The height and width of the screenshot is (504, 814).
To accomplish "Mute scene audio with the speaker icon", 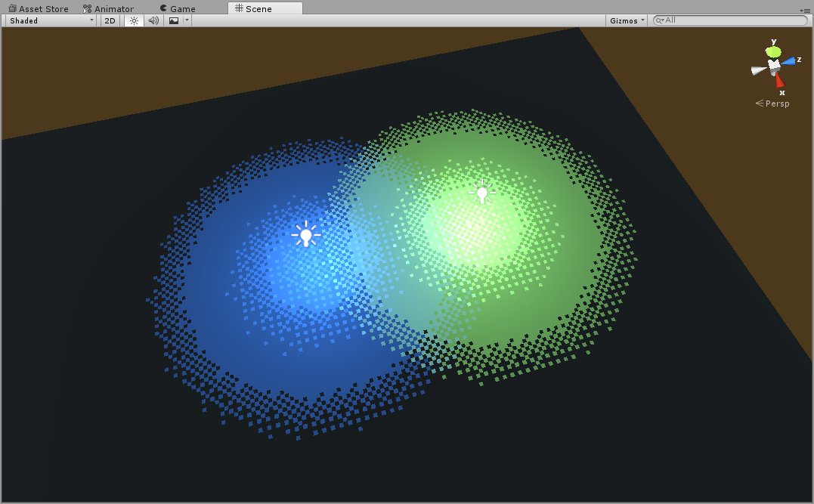I will [x=152, y=20].
